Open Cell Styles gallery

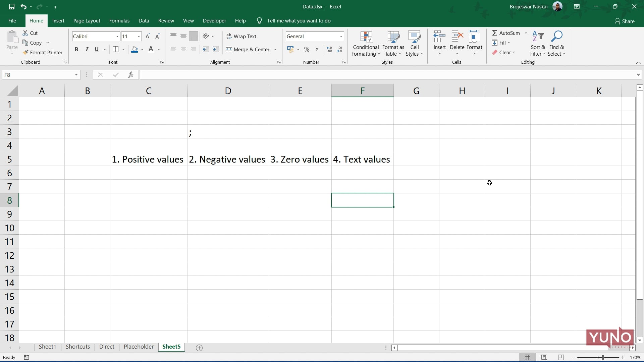(415, 44)
